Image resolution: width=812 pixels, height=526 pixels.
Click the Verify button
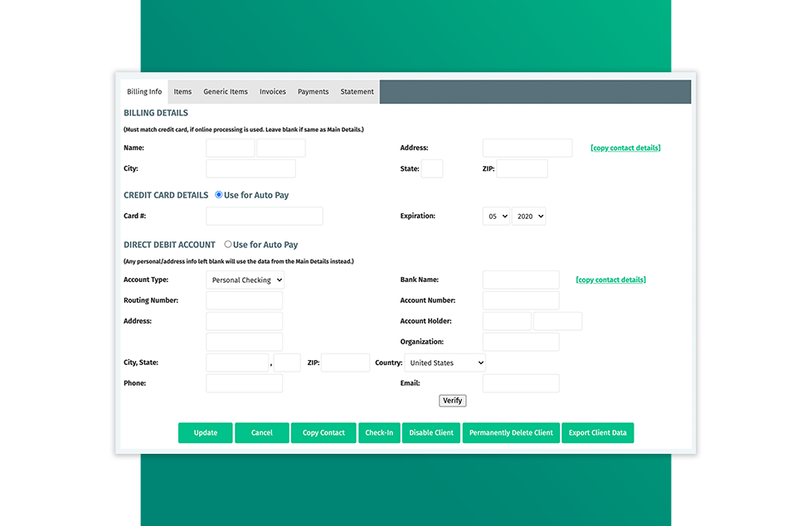pos(453,401)
